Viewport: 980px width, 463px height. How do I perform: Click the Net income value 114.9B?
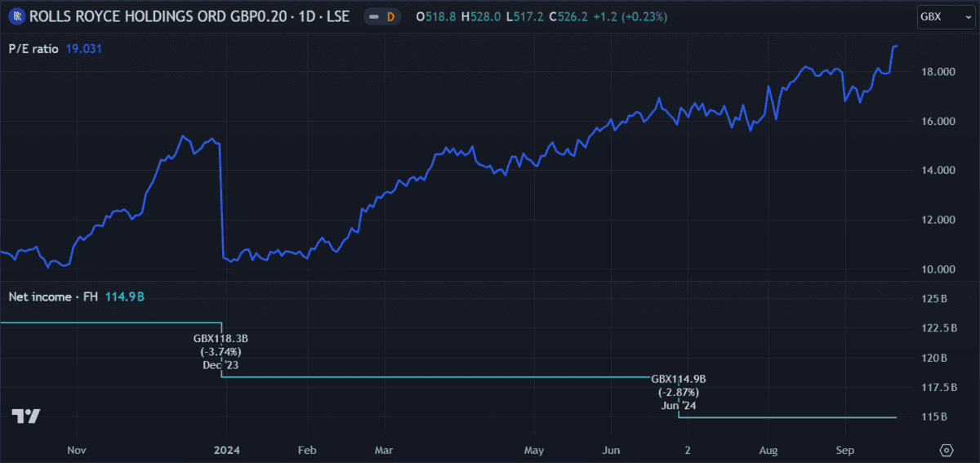(x=125, y=296)
